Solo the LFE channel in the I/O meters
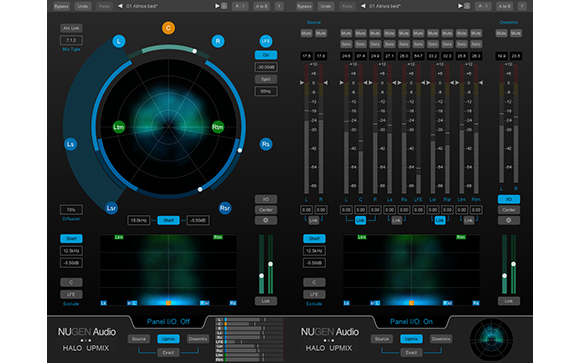The image size is (580, 363). click(418, 44)
